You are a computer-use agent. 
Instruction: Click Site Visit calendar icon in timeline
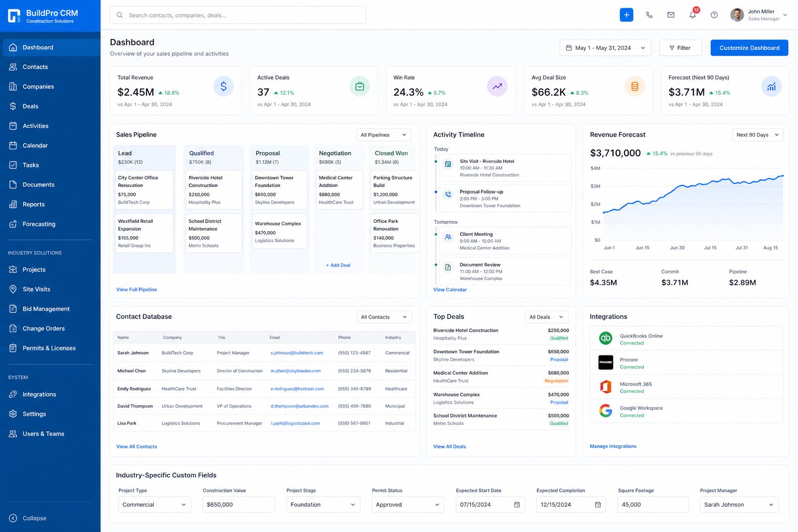click(448, 164)
